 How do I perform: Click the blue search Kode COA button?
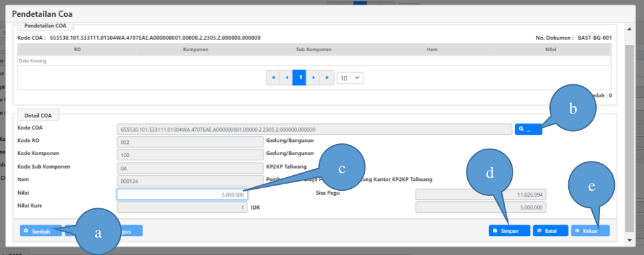tap(529, 129)
